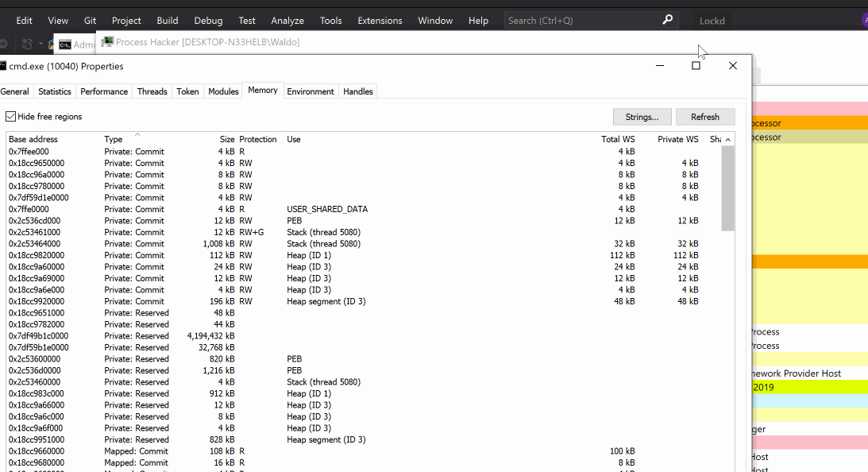Viewport: 868px width, 472px height.
Task: Select the row 0x2c53600000 reserved PEB
Action: pos(364,359)
